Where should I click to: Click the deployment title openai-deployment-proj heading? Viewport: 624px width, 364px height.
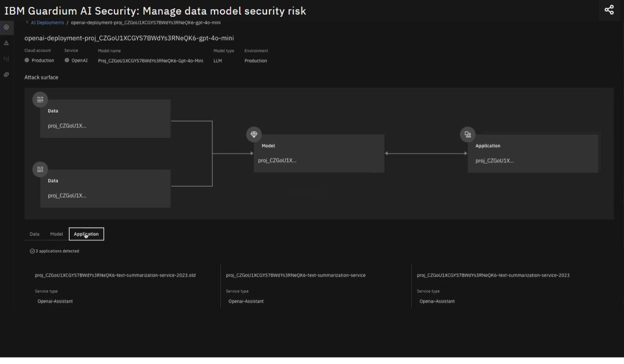coord(129,38)
